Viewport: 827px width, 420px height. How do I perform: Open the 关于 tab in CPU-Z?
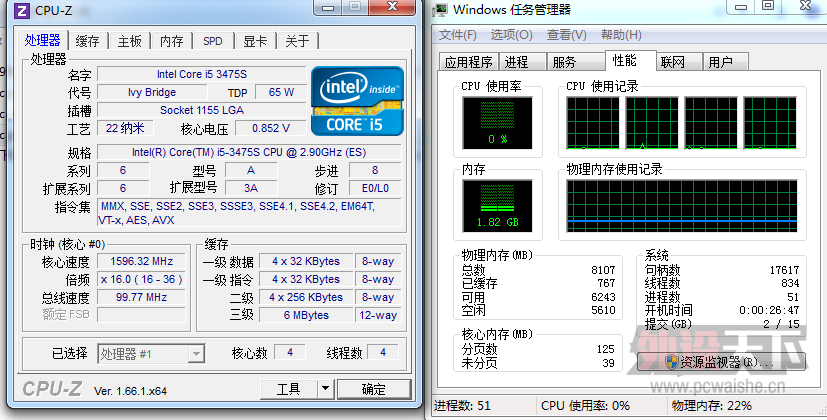pos(297,41)
